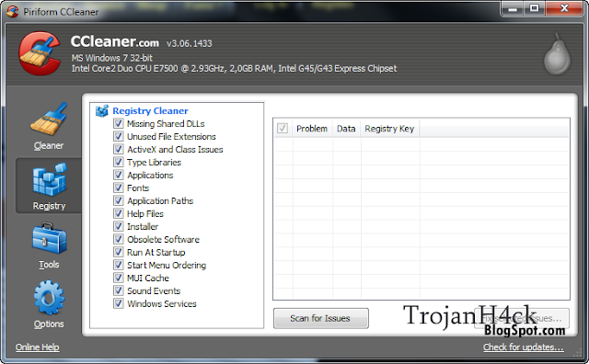Close the CCleaner window

[564, 8]
